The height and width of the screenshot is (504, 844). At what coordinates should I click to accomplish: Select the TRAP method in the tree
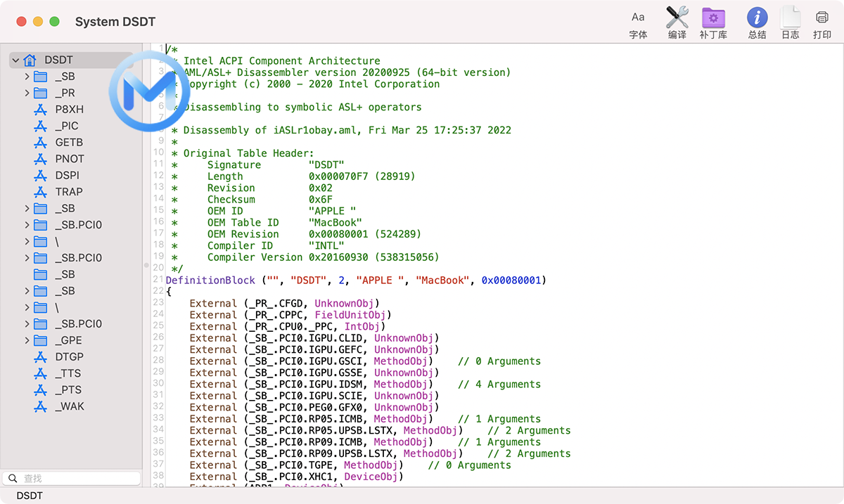(69, 192)
